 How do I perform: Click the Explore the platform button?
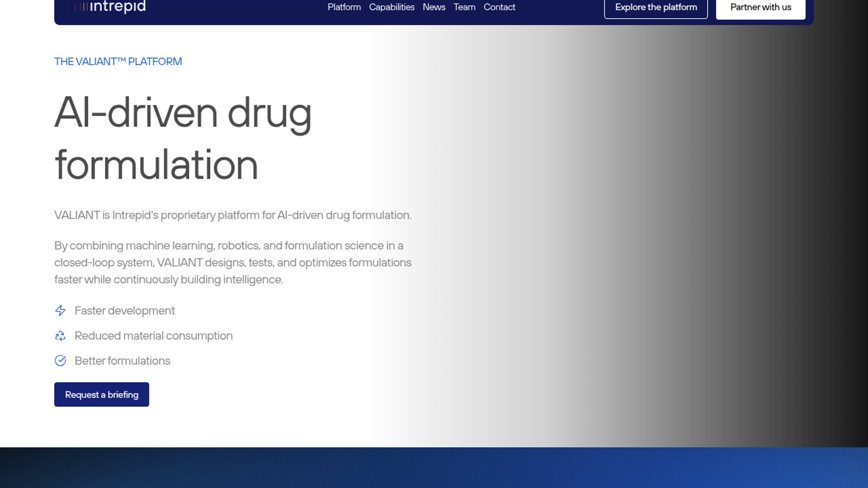click(656, 8)
